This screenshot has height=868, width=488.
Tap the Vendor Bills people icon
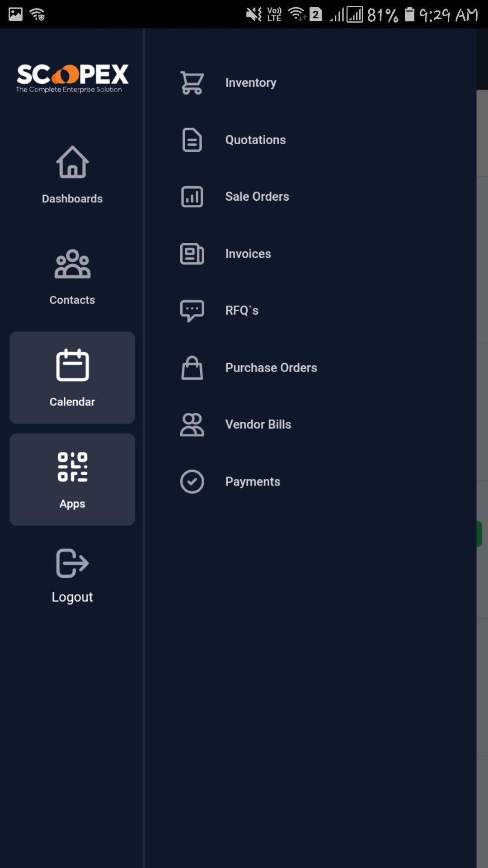click(x=192, y=425)
